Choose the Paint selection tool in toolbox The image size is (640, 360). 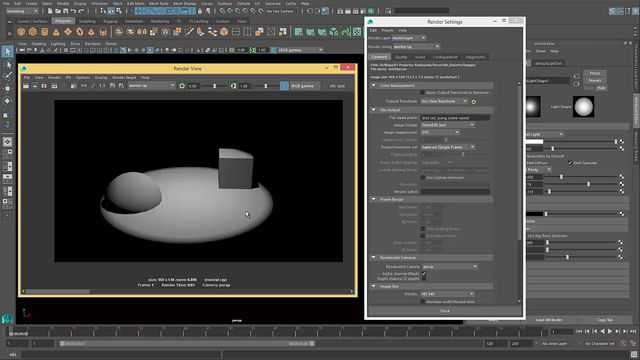pos(7,76)
